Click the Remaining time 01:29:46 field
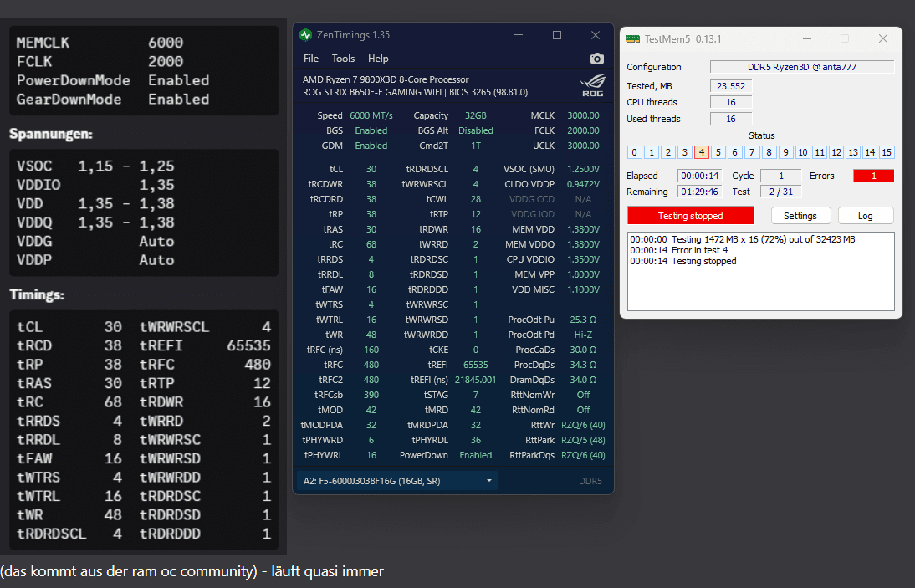The image size is (915, 588). point(700,192)
